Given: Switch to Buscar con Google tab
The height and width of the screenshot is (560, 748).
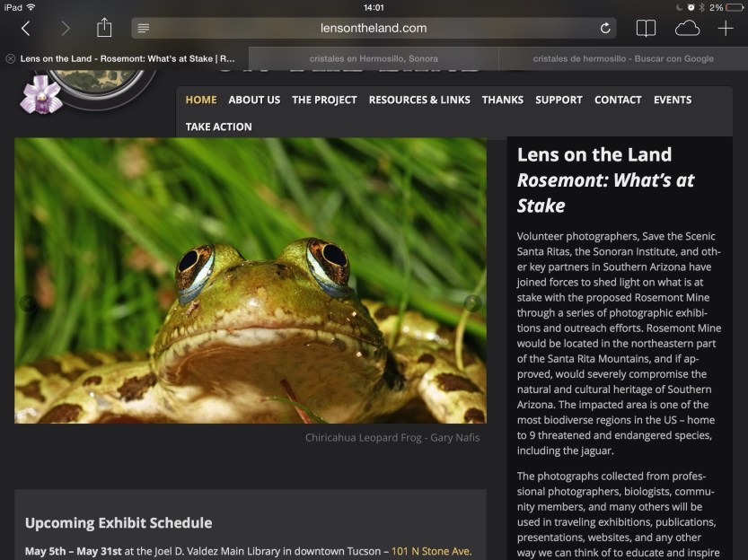Looking at the screenshot, I should pyautogui.click(x=623, y=58).
